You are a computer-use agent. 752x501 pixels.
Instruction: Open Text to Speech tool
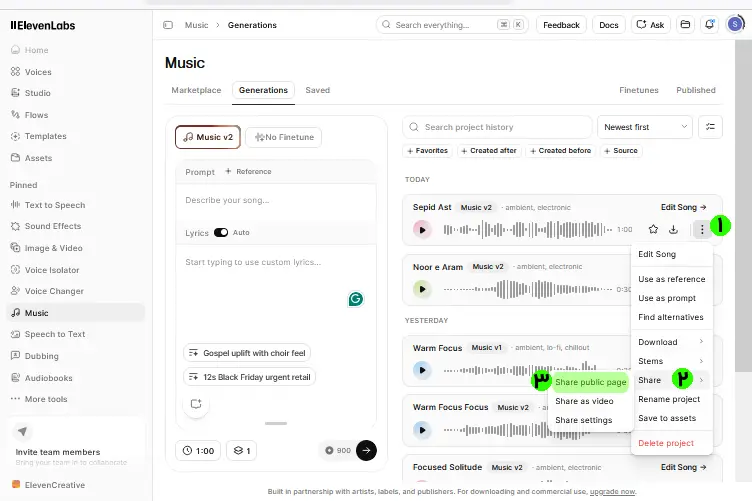(47, 205)
